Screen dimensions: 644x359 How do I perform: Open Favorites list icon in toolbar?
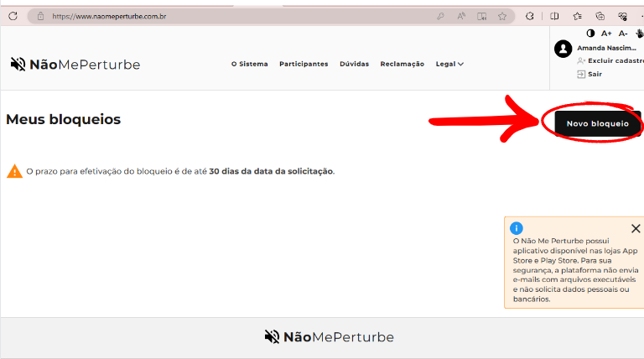click(x=578, y=17)
